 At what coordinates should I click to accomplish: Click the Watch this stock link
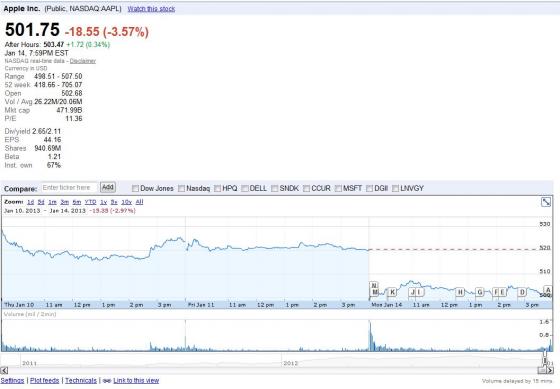(x=151, y=9)
